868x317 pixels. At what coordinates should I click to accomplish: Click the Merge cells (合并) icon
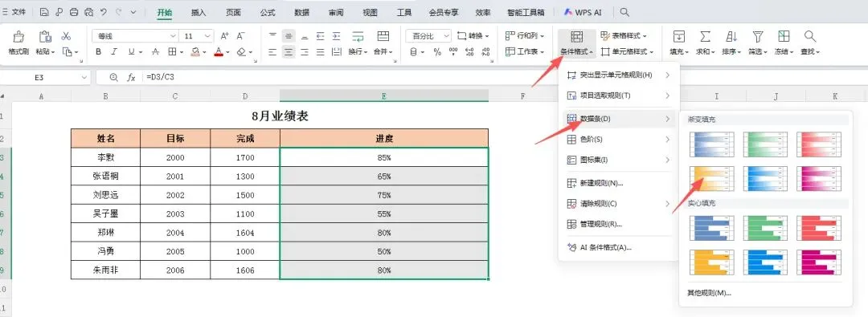383,36
